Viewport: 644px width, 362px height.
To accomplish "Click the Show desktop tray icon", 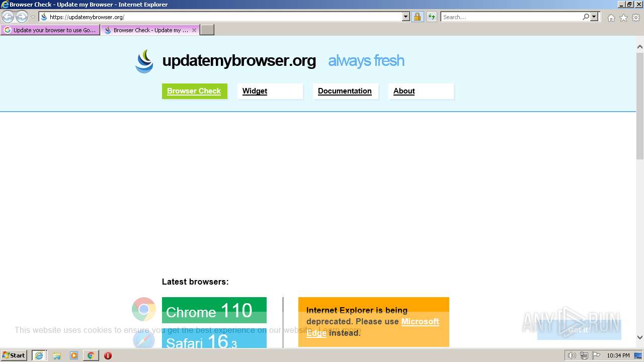I will point(638,355).
